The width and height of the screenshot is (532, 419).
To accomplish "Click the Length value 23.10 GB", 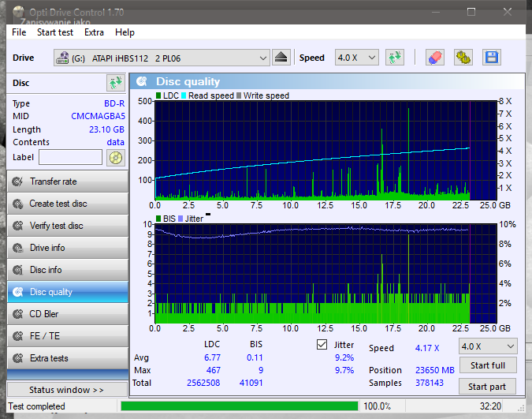I will (106, 129).
